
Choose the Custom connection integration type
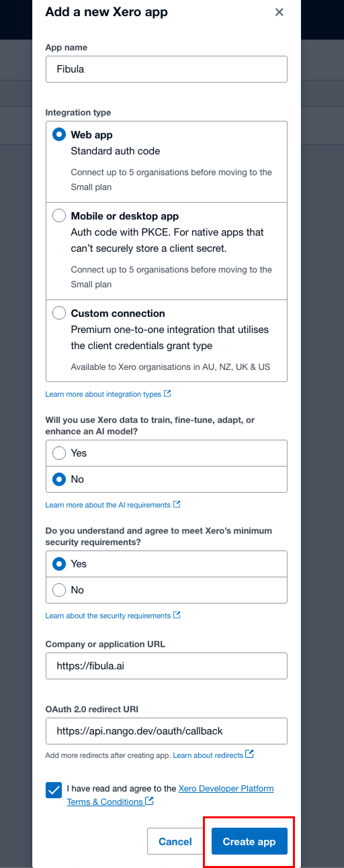[x=59, y=313]
